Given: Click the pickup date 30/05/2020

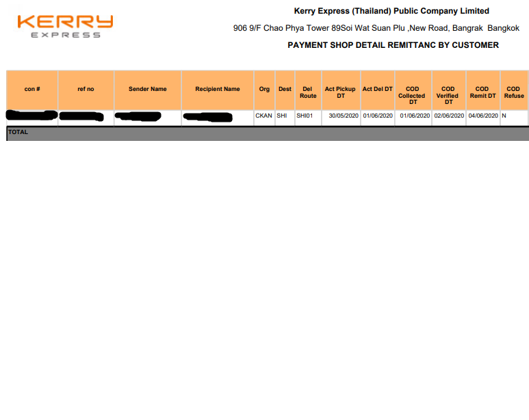Looking at the screenshot, I should coord(344,116).
